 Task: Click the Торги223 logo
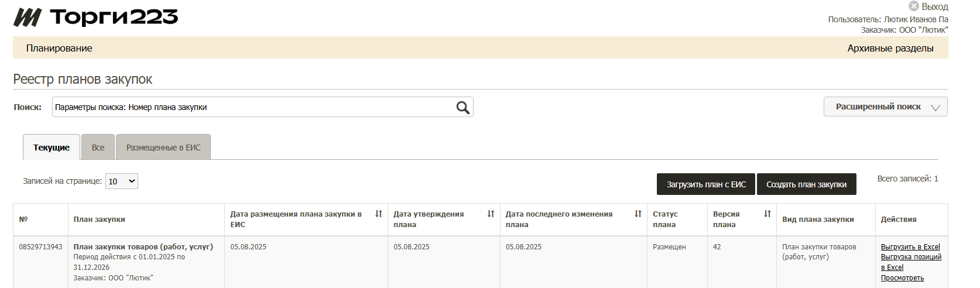95,18
